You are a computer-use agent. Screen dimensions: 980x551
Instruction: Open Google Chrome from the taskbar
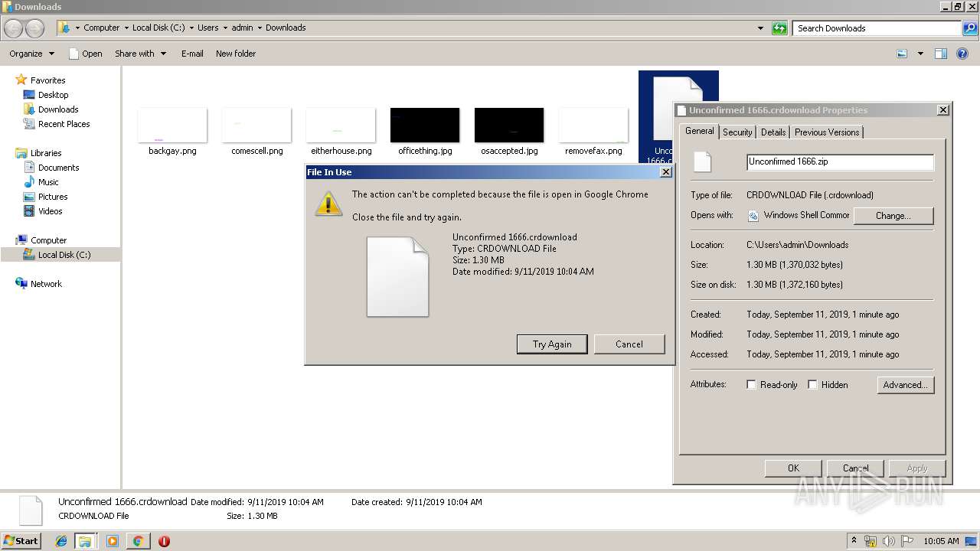138,541
